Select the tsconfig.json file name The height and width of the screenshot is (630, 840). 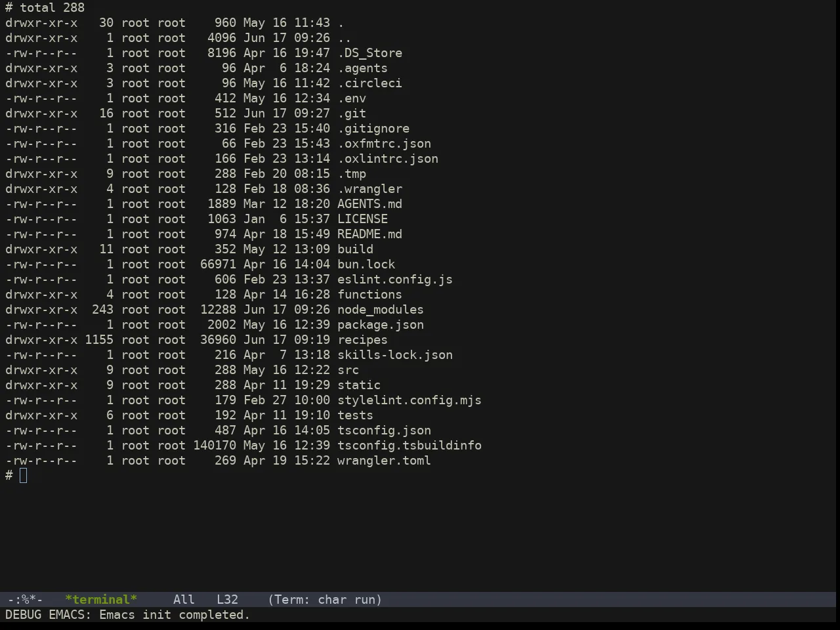tap(384, 430)
